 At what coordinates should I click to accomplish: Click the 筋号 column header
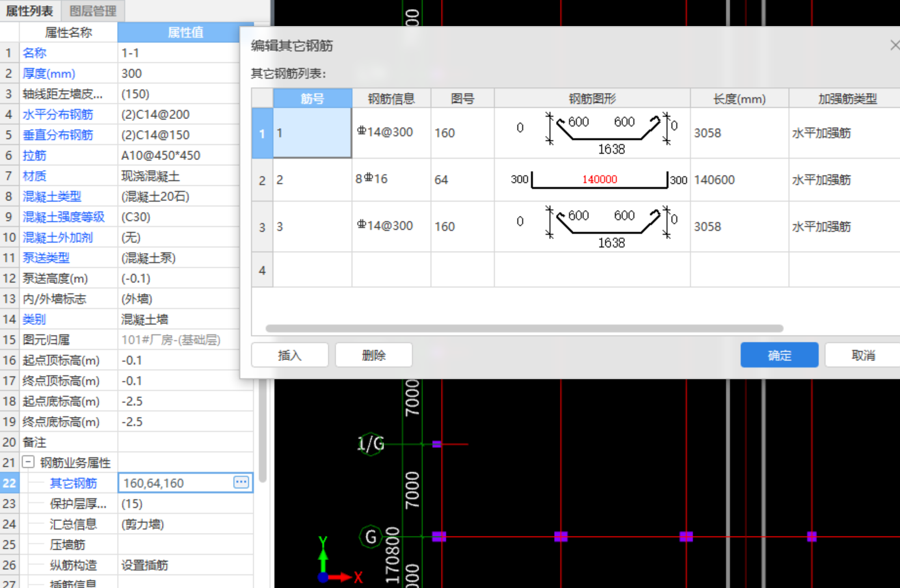[x=312, y=98]
